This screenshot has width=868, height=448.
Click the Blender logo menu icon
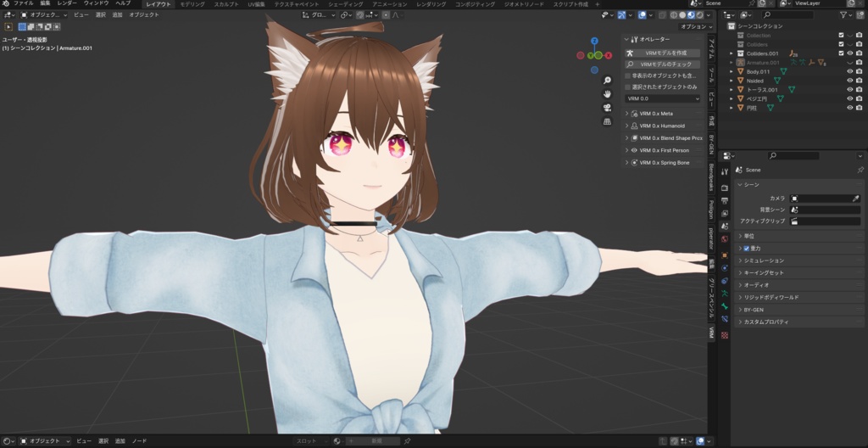(6, 3)
